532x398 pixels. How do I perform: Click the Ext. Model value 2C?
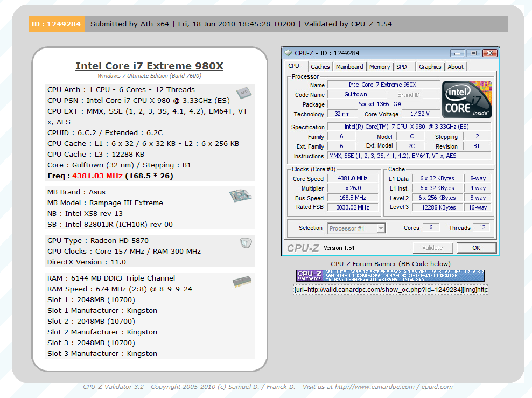tap(411, 146)
